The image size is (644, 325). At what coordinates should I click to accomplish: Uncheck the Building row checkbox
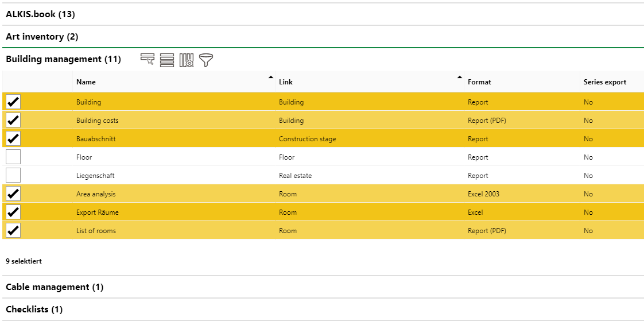[13, 102]
